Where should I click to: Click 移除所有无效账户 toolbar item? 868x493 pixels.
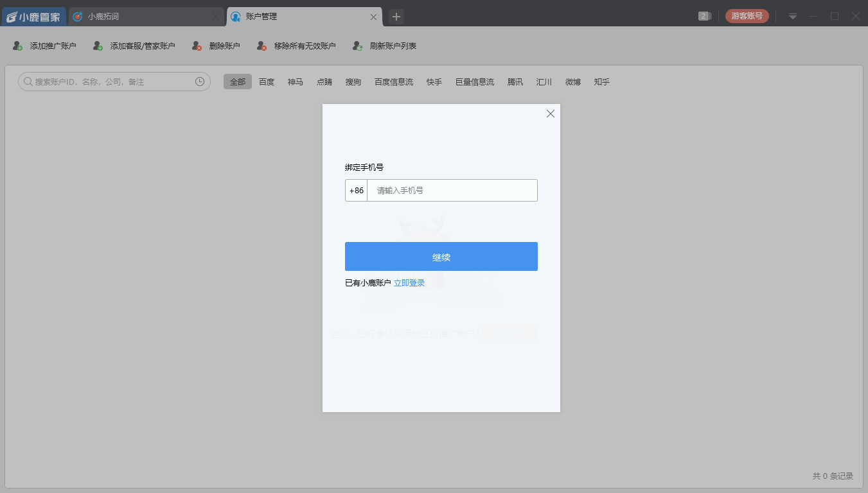click(x=296, y=46)
